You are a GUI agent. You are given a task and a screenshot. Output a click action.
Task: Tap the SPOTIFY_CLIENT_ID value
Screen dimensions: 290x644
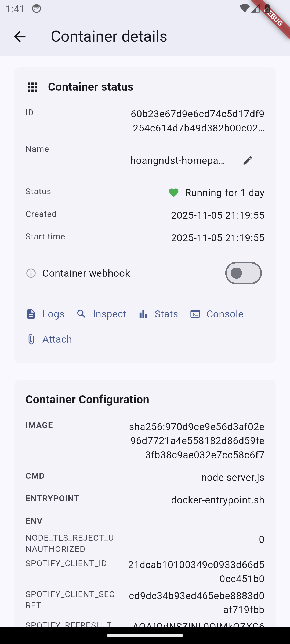click(197, 572)
